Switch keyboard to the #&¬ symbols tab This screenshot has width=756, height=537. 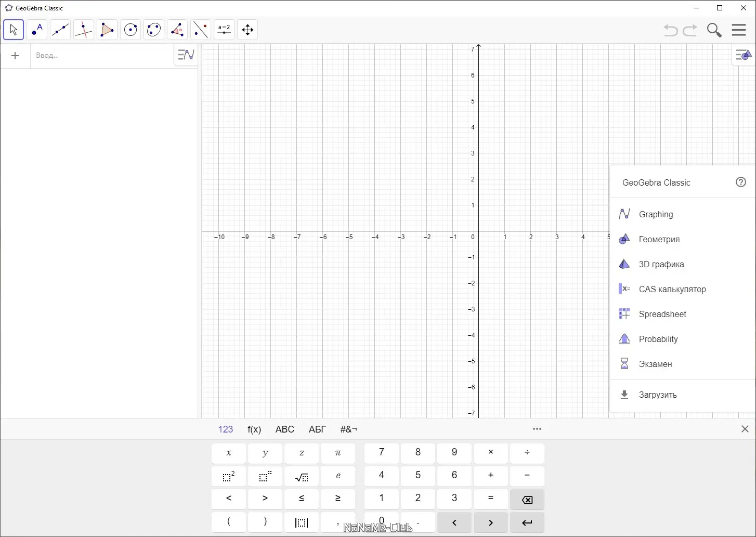(348, 429)
